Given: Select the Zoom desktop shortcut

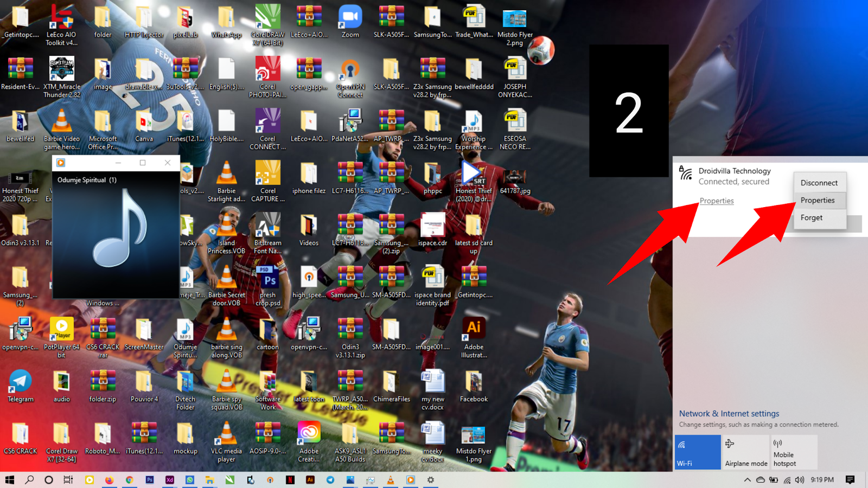Looking at the screenshot, I should [x=350, y=22].
